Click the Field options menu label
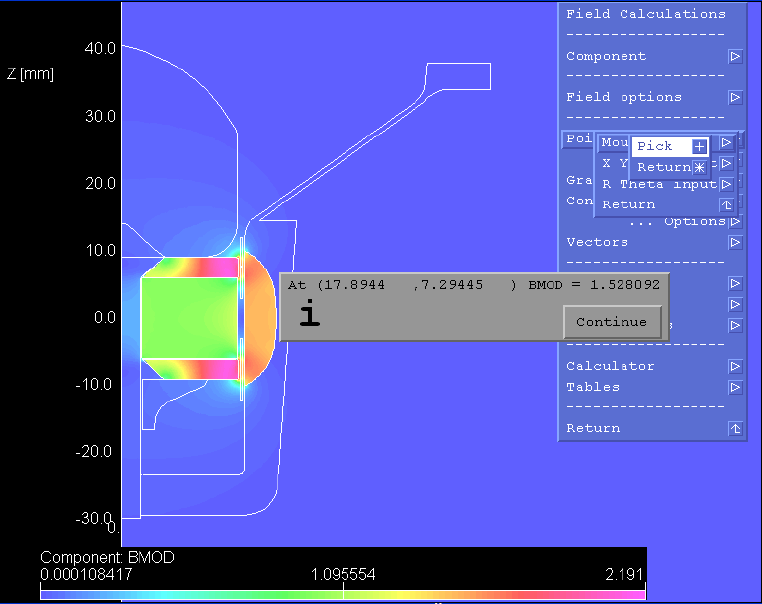The height and width of the screenshot is (604, 762). [x=624, y=98]
